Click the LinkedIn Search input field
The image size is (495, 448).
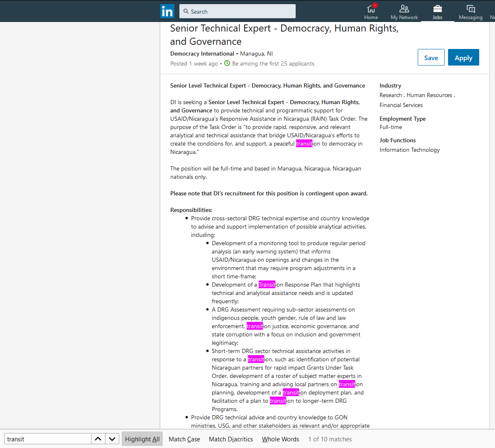[238, 11]
